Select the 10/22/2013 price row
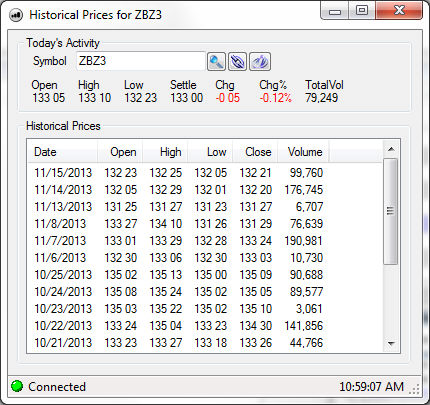The image size is (430, 405). point(179,326)
